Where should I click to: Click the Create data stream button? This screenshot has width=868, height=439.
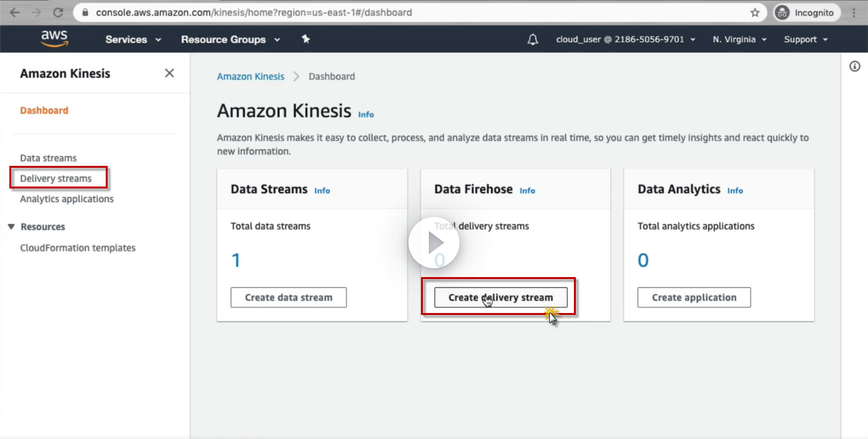point(289,298)
